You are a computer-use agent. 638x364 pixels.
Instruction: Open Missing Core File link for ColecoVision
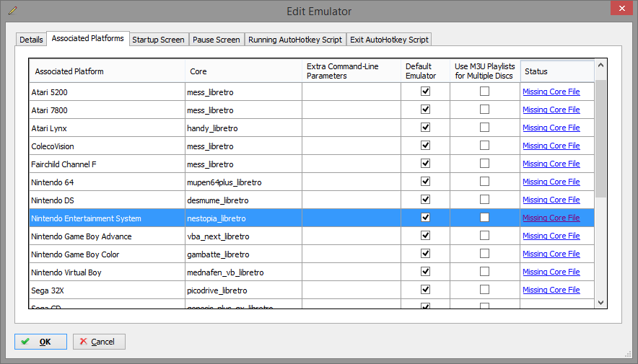pyautogui.click(x=551, y=146)
